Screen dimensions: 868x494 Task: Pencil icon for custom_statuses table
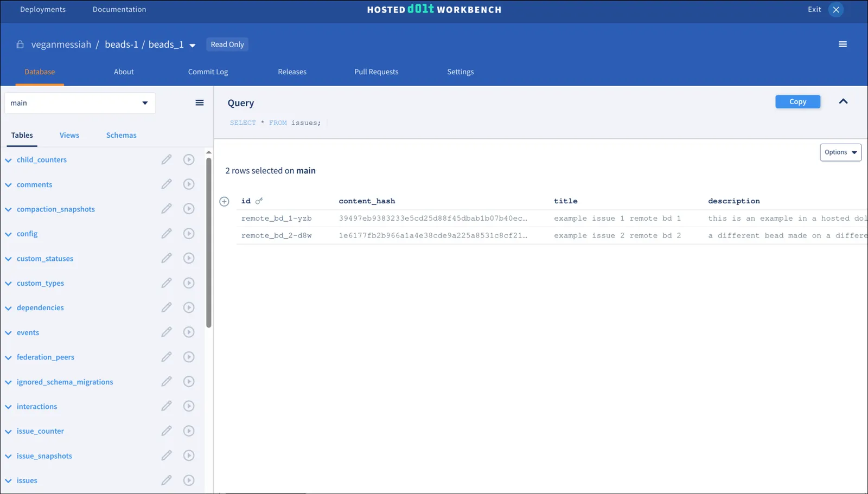(x=167, y=258)
